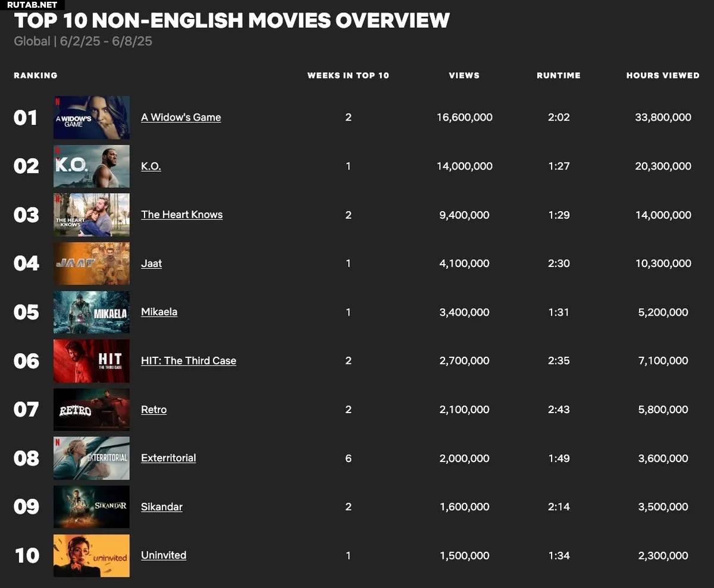Click the HIT: The Third Case poster
The image size is (714, 588).
coord(92,361)
